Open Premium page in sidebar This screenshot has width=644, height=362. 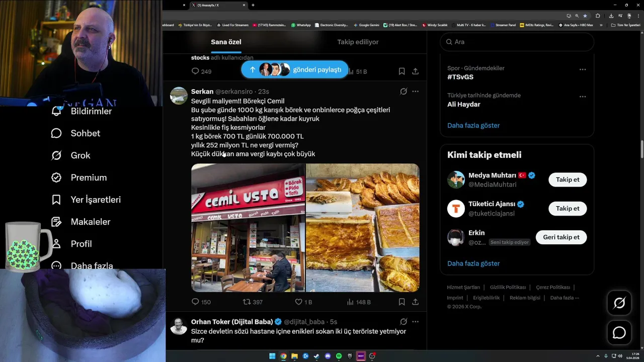pos(78,177)
